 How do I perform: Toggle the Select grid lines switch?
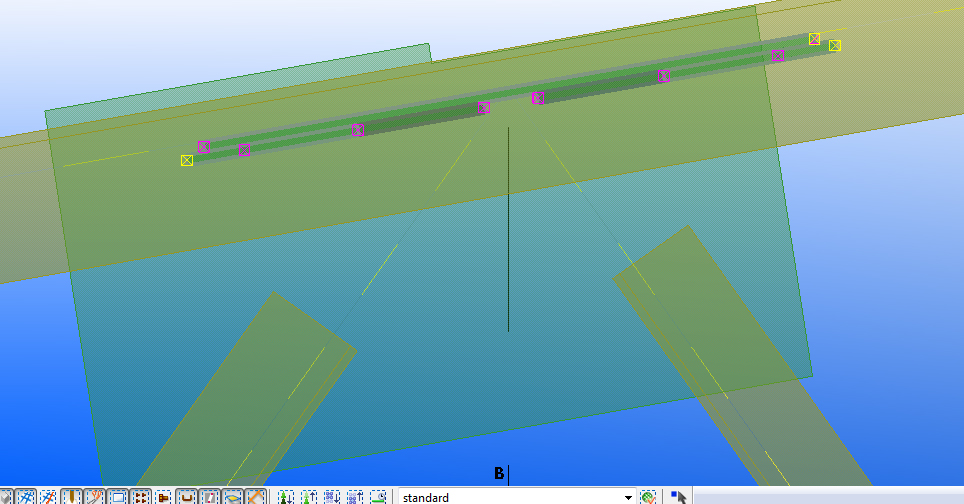48,497
